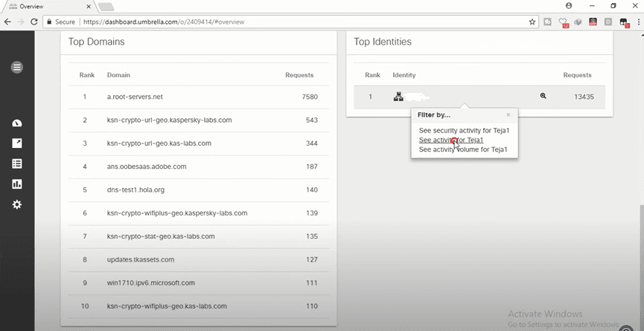This screenshot has height=331, width=644.
Task: Click ksn-crypto-wifiplus-geo.kaspersky-labs.com domain
Action: (177, 213)
